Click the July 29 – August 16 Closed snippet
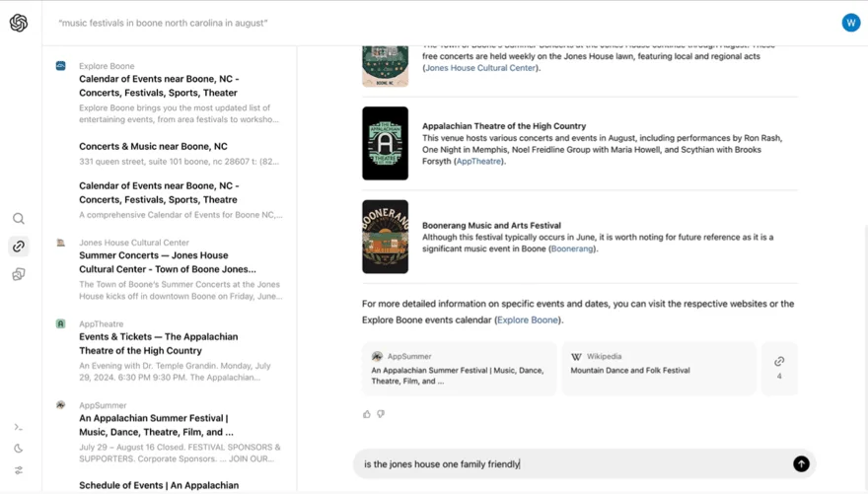The width and height of the screenshot is (868, 494). click(180, 453)
